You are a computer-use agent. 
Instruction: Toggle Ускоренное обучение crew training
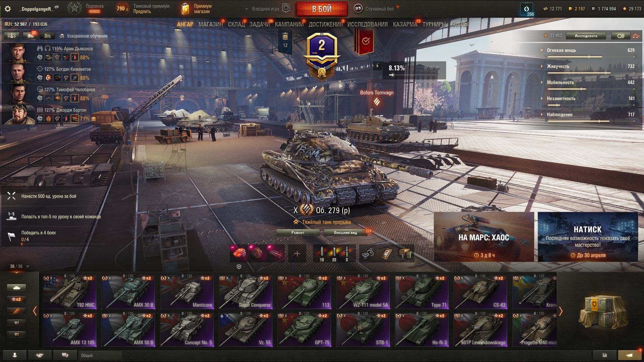click(83, 36)
